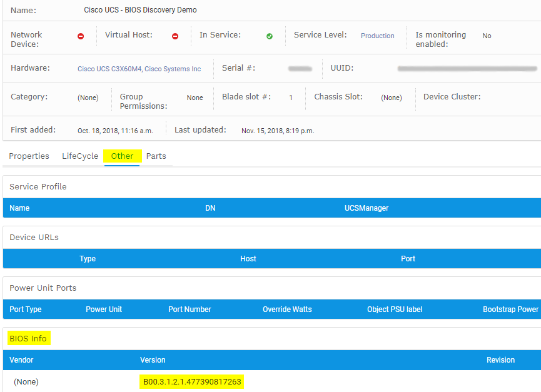
Task: Select the BIOS version number text
Action: click(192, 382)
